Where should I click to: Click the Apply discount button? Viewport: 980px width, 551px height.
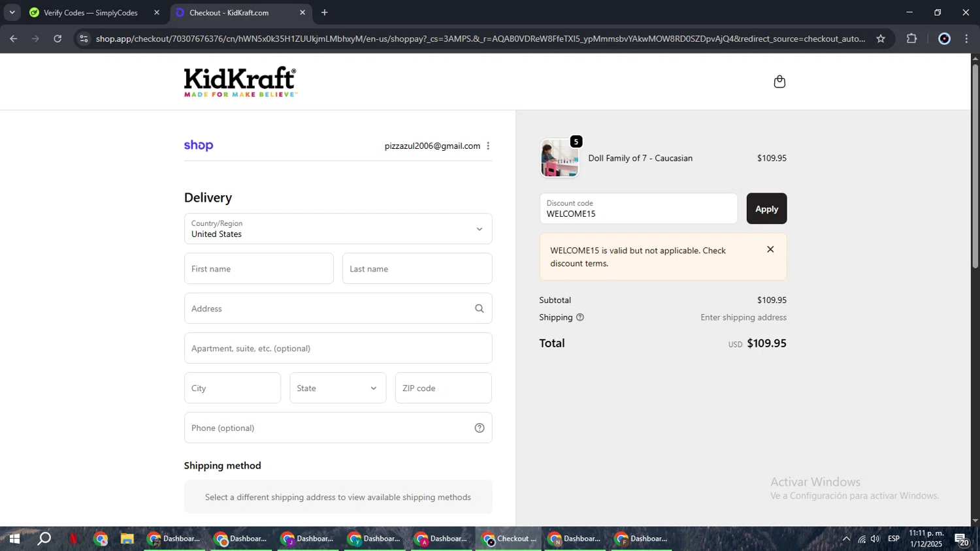(766, 208)
